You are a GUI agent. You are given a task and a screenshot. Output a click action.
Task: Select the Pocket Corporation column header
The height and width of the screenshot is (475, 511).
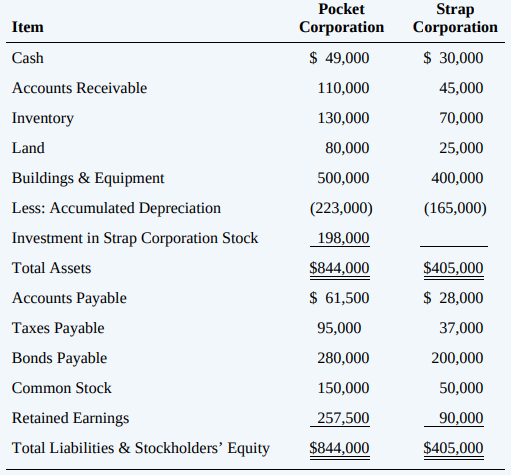pos(341,18)
